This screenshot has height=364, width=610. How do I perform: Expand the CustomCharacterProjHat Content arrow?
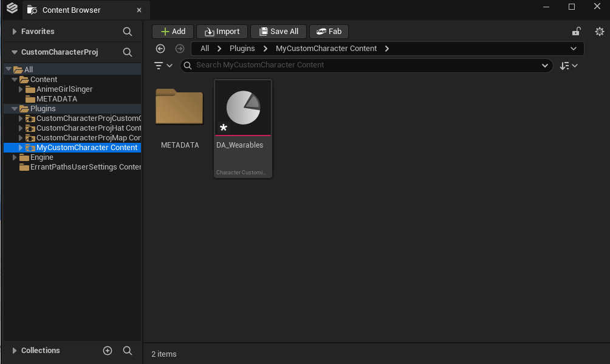coord(21,128)
